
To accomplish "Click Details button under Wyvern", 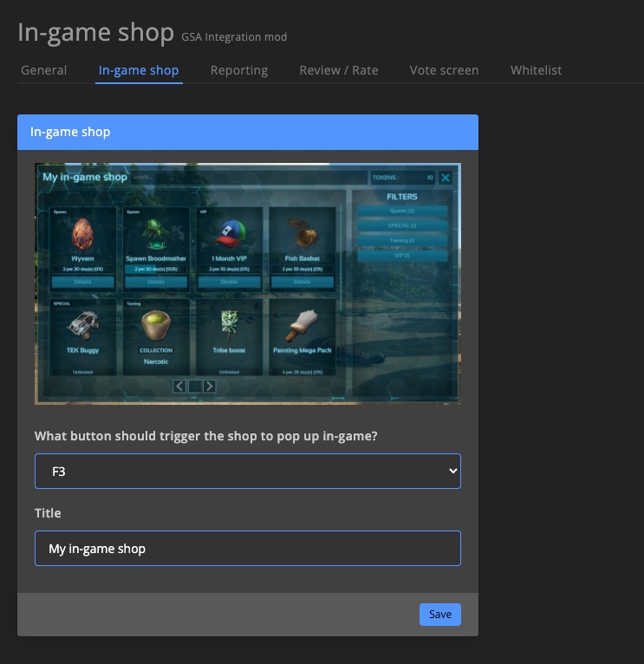I will (x=82, y=282).
